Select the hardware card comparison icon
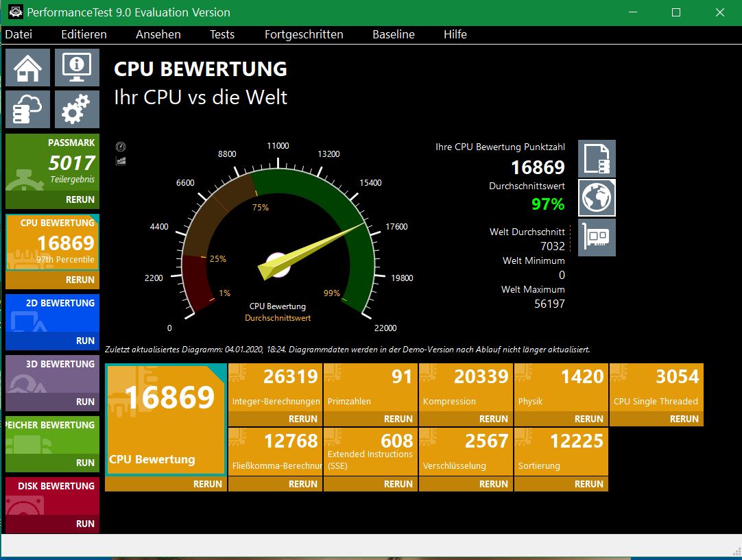Viewport: 742px width, 560px height. click(x=597, y=237)
